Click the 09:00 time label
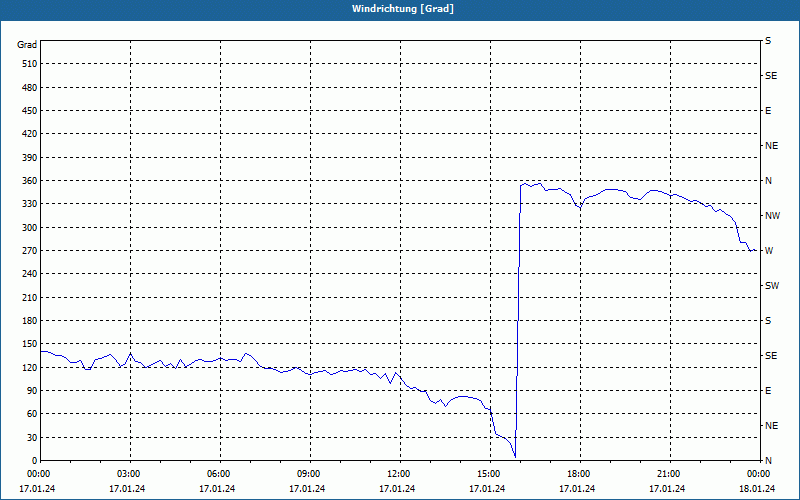The image size is (800, 500). (x=310, y=474)
